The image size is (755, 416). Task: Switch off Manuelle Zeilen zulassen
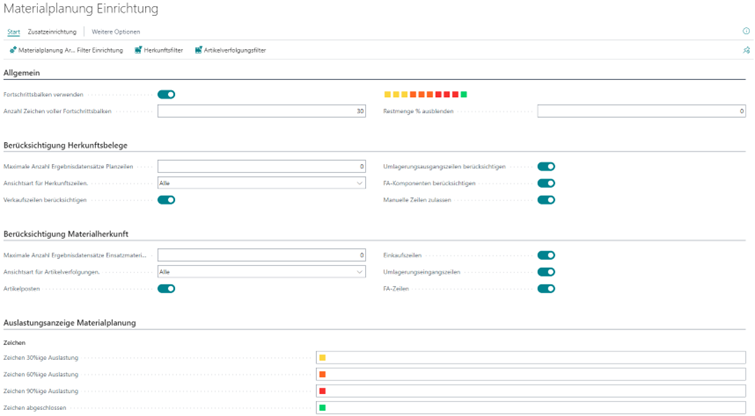coord(546,200)
